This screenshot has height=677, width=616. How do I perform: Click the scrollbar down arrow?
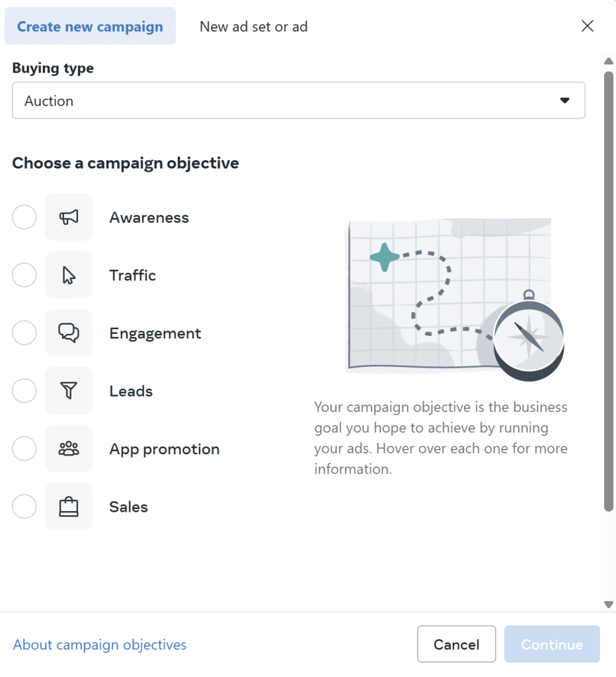609,604
